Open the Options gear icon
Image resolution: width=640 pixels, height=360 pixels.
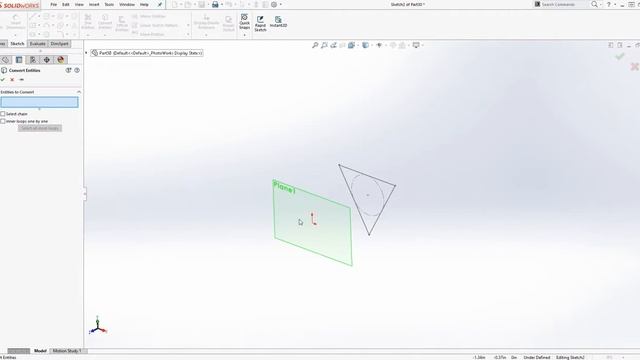tap(274, 4)
